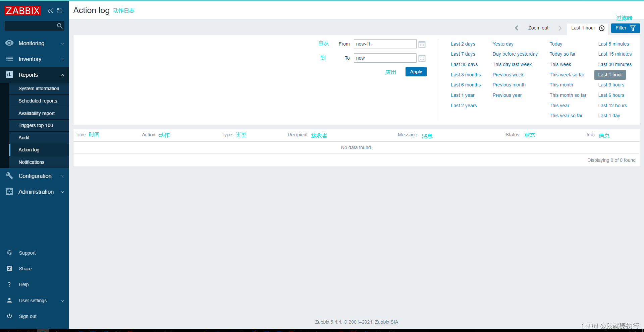Select This month so far range
644x332 pixels.
pos(568,95)
